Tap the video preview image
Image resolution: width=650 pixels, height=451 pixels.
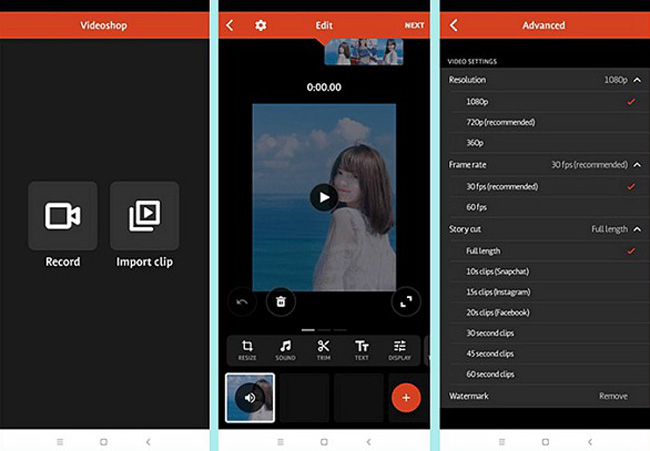[x=324, y=197]
